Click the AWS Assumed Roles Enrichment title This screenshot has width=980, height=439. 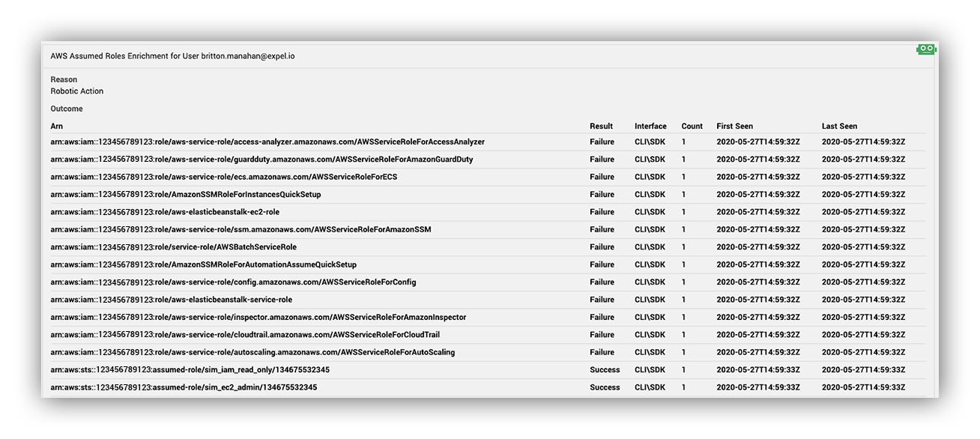pos(172,56)
